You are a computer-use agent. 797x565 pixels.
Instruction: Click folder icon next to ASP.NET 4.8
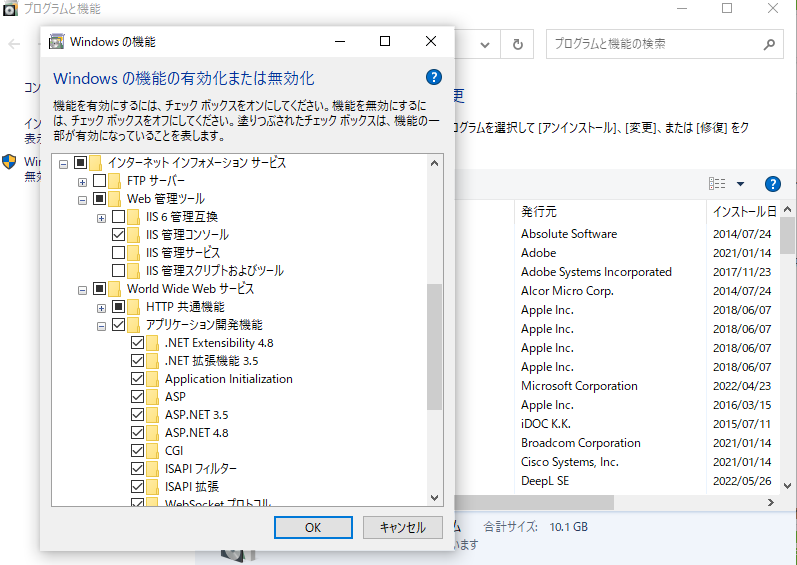(152, 433)
